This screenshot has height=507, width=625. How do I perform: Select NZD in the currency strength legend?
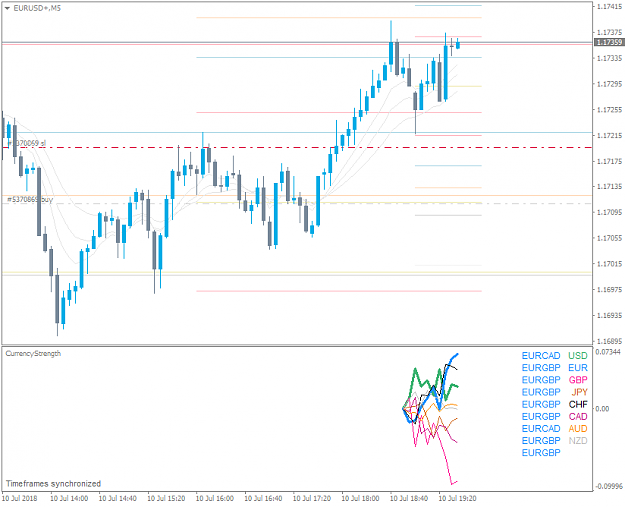(578, 440)
